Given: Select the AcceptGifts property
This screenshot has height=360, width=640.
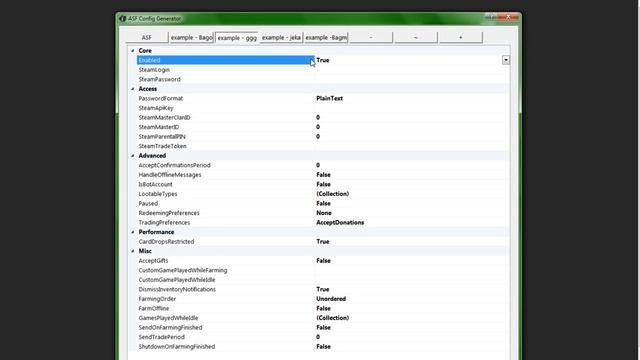Looking at the screenshot, I should (x=153, y=261).
